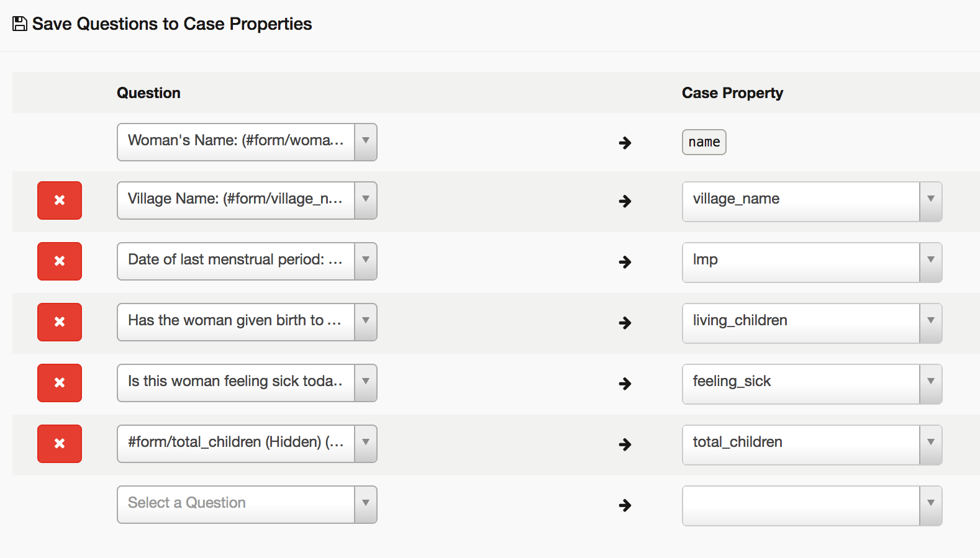This screenshot has height=558, width=980.
Task: Click the total_children case property field
Action: click(x=801, y=445)
